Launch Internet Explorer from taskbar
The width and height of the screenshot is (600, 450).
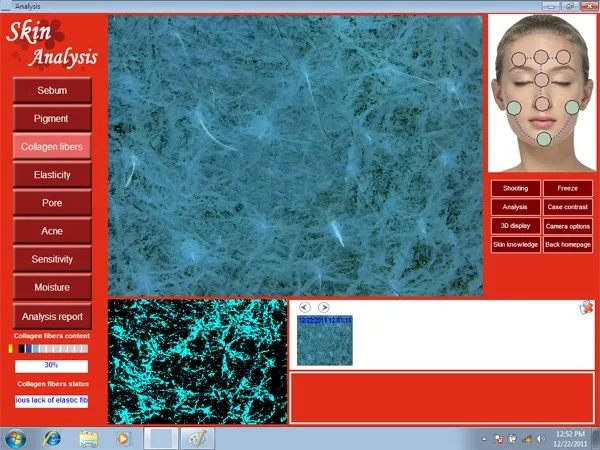click(x=52, y=439)
